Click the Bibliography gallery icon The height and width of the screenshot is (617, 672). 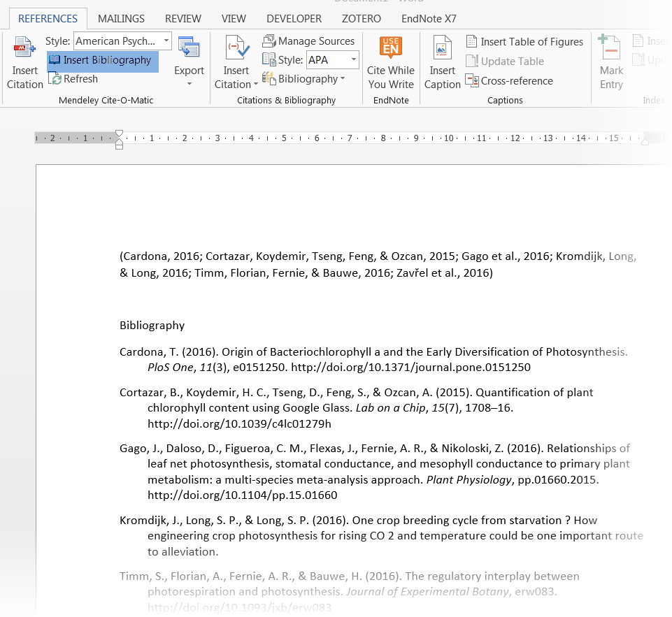coord(269,79)
